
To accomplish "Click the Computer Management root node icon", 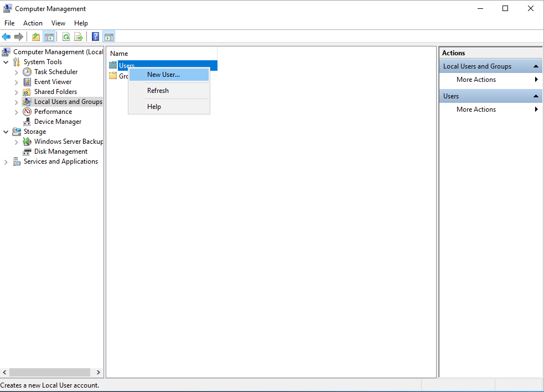I will click(6, 52).
